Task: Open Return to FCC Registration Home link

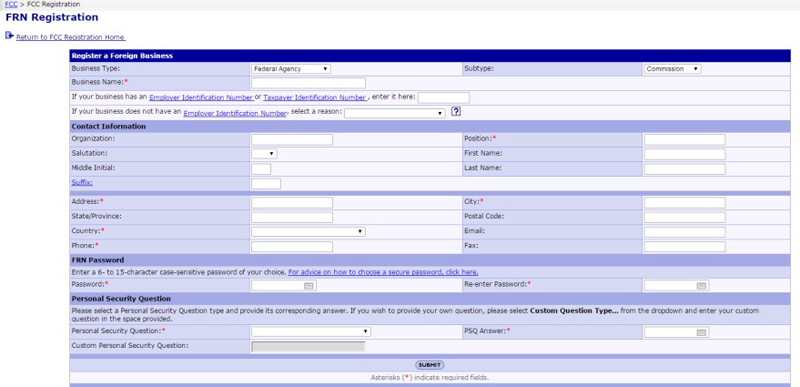Action: tap(70, 37)
